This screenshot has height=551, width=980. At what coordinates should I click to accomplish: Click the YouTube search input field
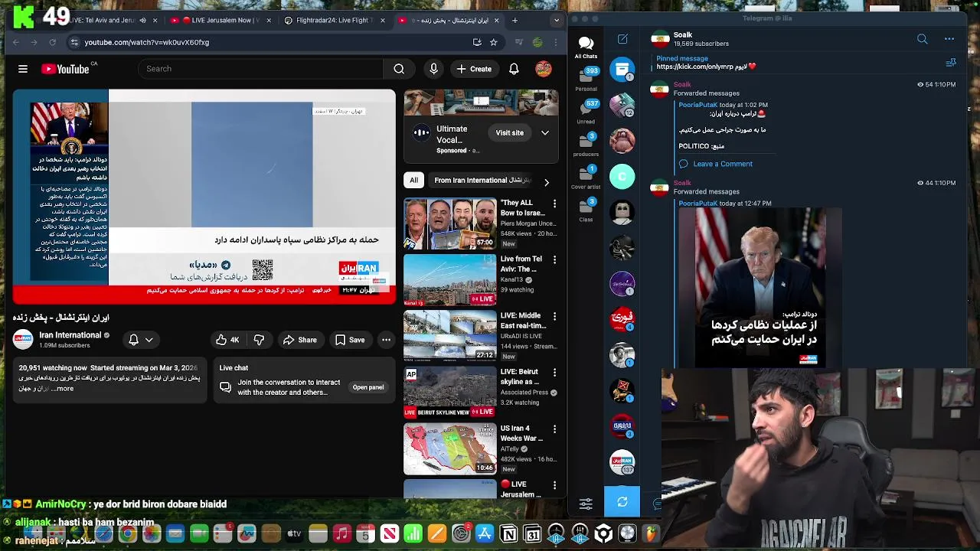tap(260, 69)
